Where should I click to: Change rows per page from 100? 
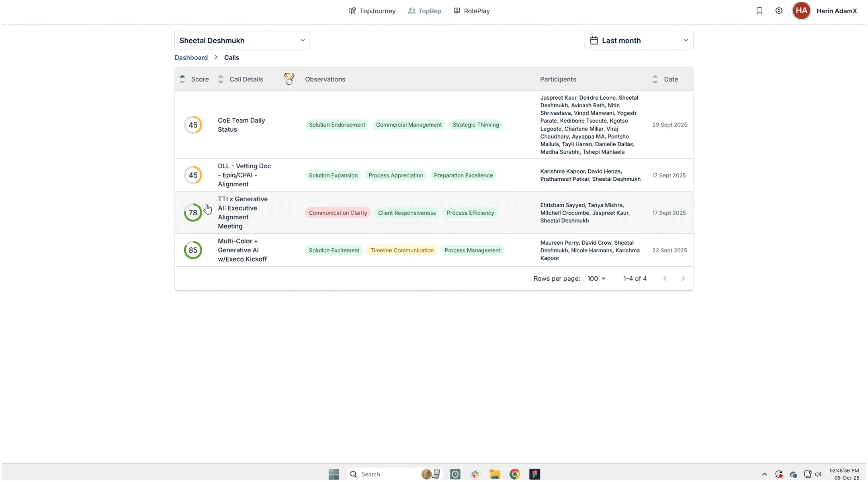[596, 278]
